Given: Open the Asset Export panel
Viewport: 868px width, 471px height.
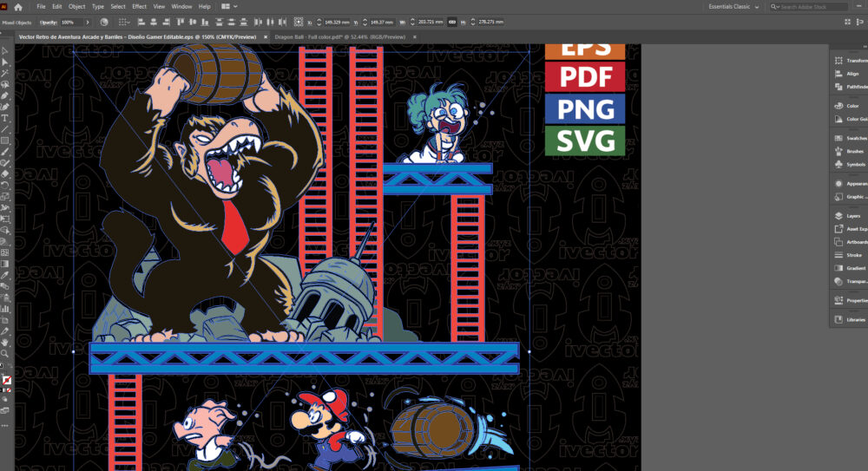Looking at the screenshot, I should tap(851, 229).
